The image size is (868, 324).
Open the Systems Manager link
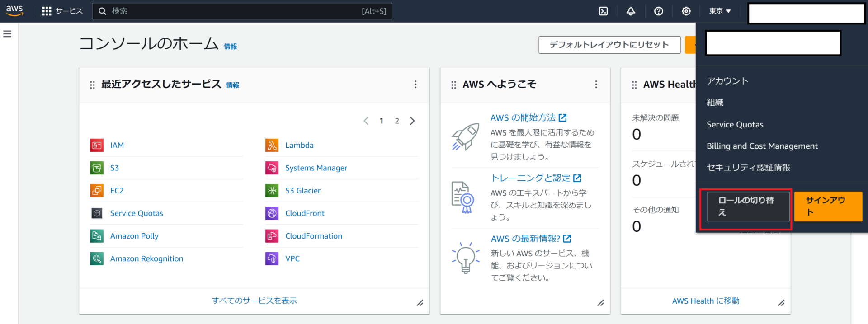pyautogui.click(x=316, y=168)
